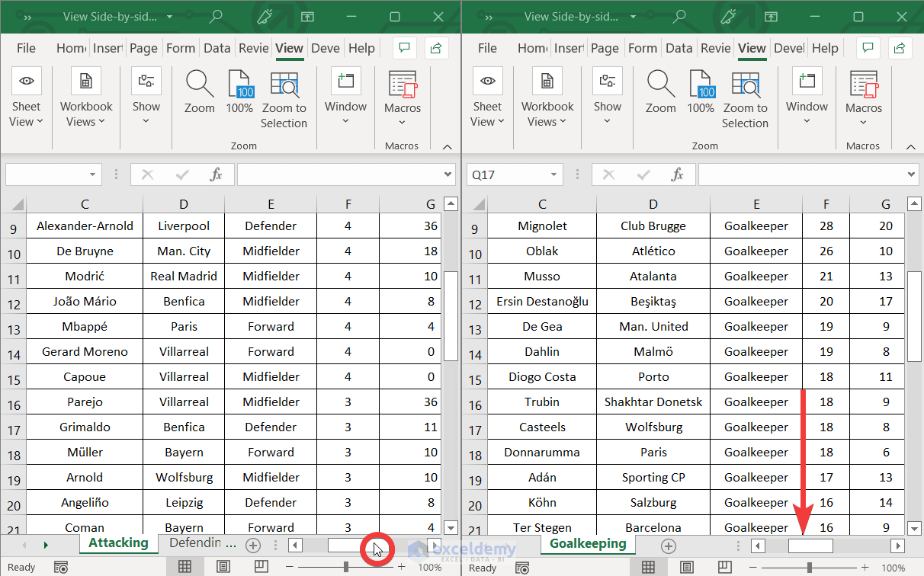Switch to the Goalkeeping sheet tab
This screenshot has height=576, width=924.
588,545
